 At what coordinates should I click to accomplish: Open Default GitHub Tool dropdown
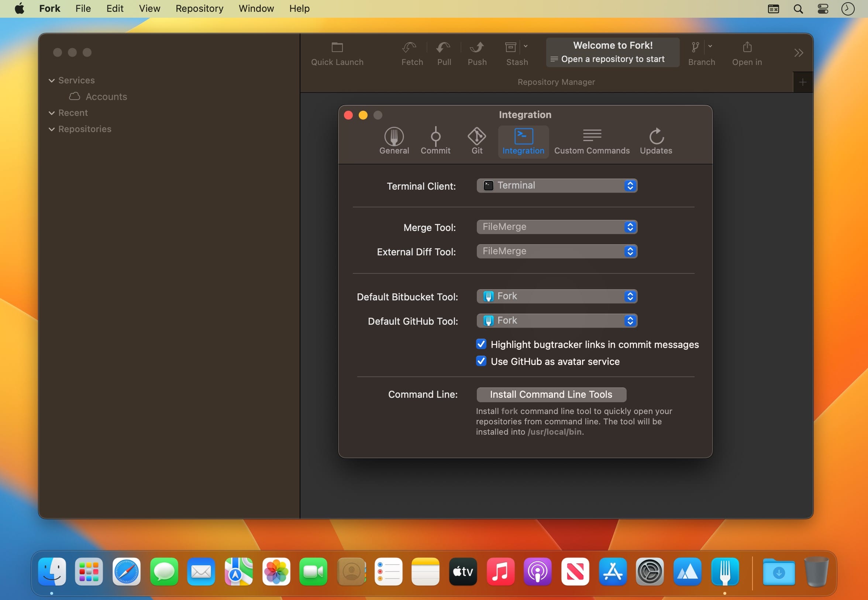557,321
